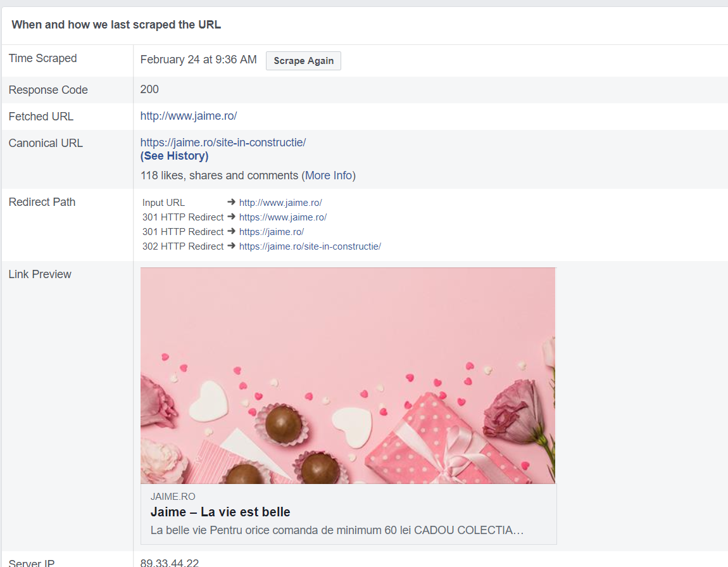
Task: Select the 'February 24 at 9:36 AM' text
Action: [x=198, y=60]
